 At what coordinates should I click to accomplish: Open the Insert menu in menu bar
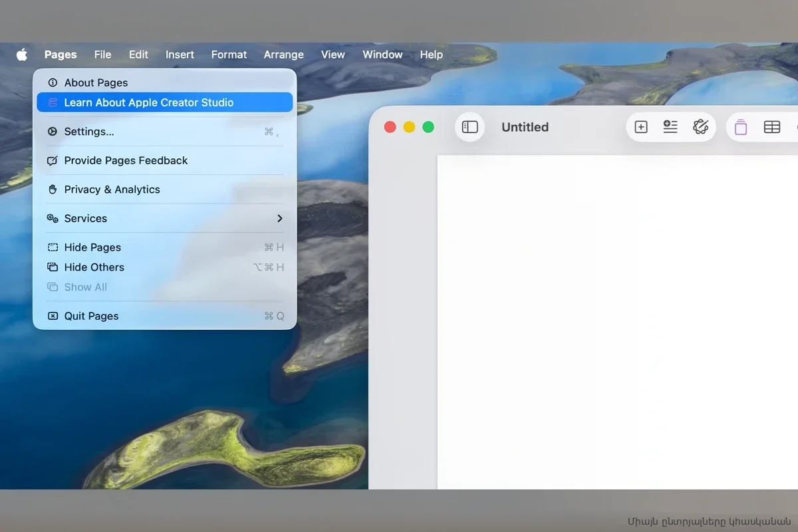pos(180,55)
